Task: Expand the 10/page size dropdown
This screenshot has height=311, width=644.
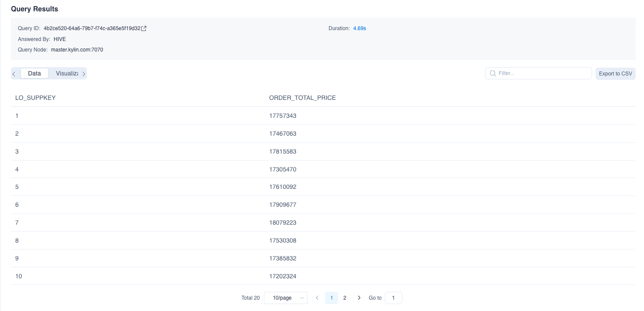Action: pos(286,298)
